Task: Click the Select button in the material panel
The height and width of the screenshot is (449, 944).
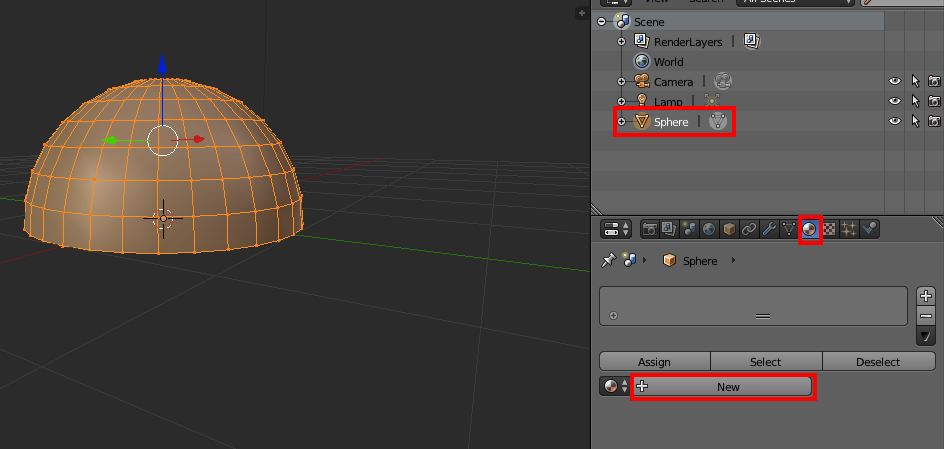Action: pos(766,362)
